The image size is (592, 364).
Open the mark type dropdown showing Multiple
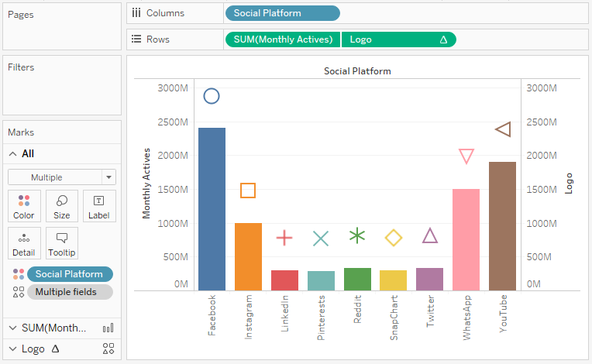point(62,177)
